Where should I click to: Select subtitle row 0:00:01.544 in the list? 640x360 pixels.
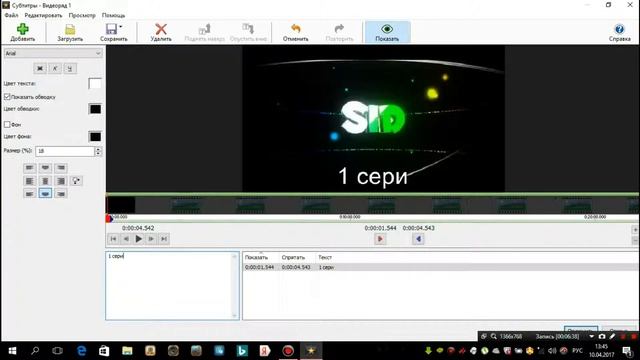441,267
